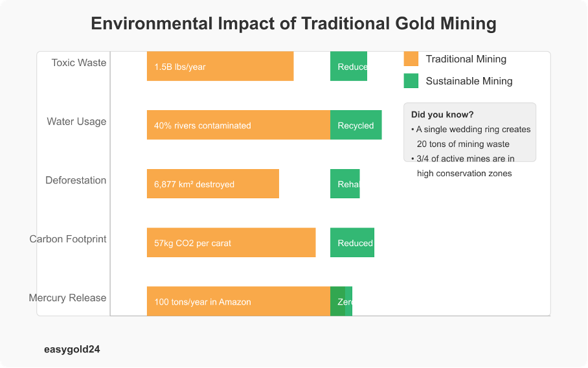Screen dimensions: 588x368
Task: Click the Did you know? info box heading
Action: (442, 115)
